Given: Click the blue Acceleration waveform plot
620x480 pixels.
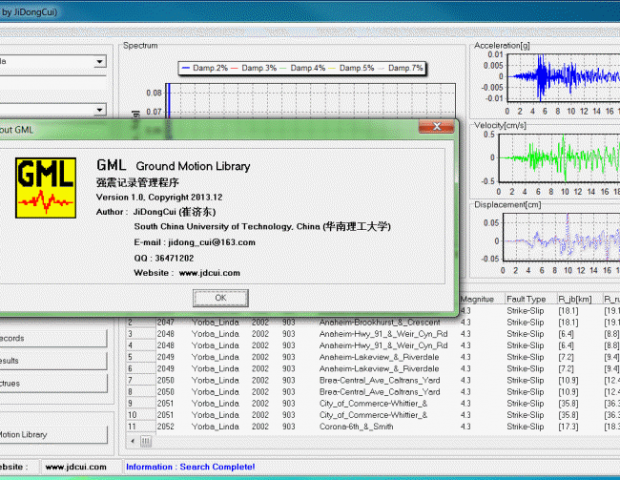Looking at the screenshot, I should pyautogui.click(x=560, y=77).
